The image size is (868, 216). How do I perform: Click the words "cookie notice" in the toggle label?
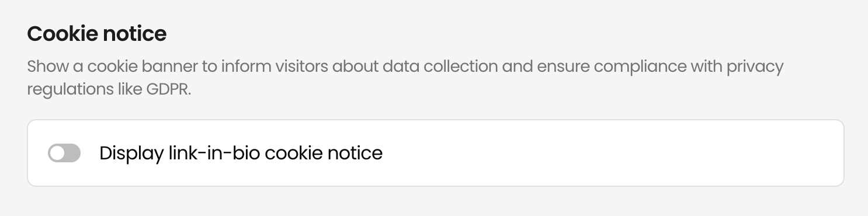coord(324,154)
